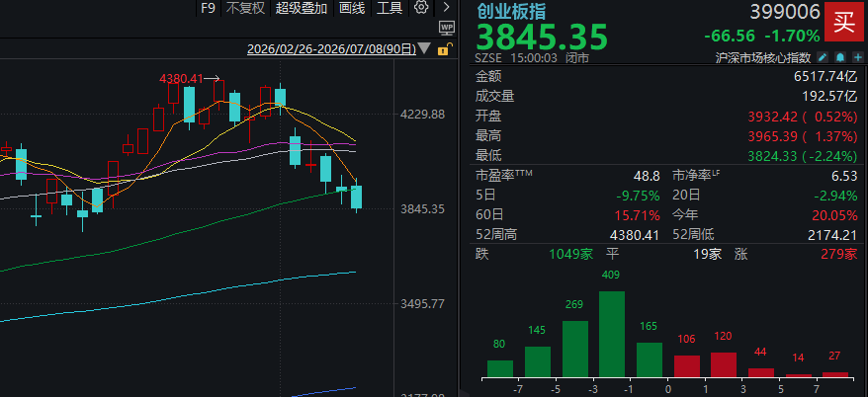Click the 成交量 value 192.57亿
The height and width of the screenshot is (397, 868).
[x=829, y=96]
